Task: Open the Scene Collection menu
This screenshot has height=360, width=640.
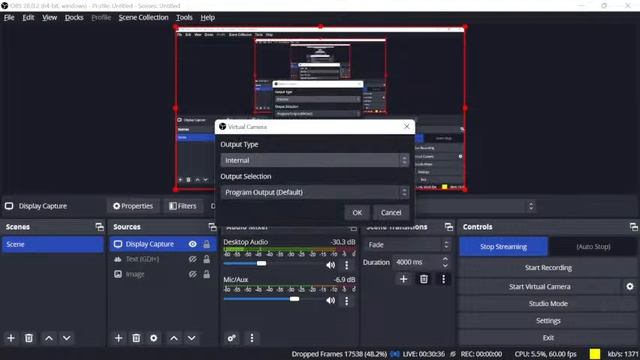Action: [x=143, y=18]
